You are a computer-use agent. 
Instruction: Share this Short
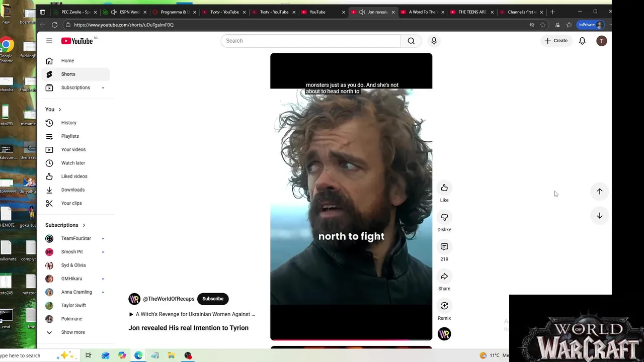click(x=444, y=276)
